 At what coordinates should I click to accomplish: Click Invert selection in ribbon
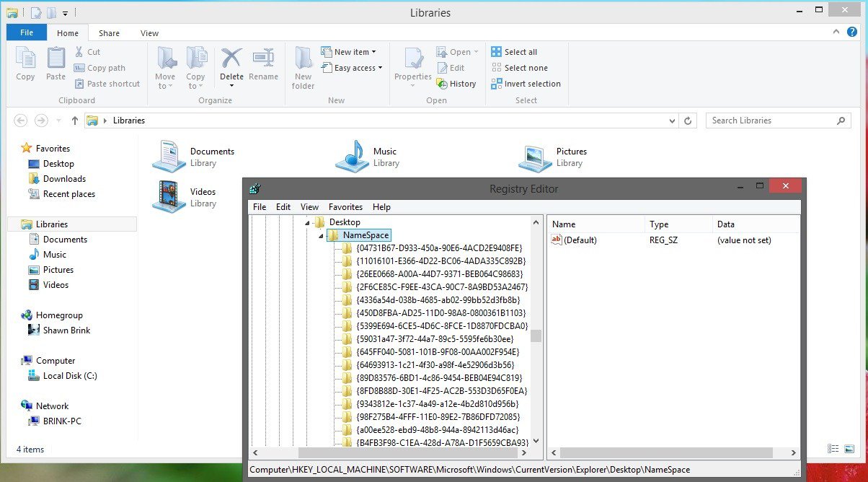click(x=526, y=84)
